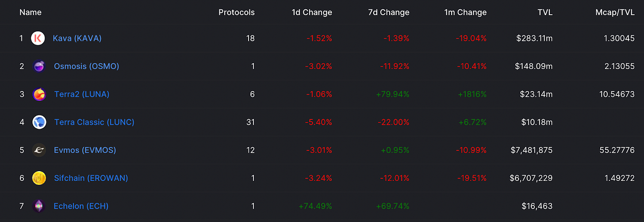Open the Echelon (ECH) chain link
This screenshot has width=644, height=222.
click(81, 206)
